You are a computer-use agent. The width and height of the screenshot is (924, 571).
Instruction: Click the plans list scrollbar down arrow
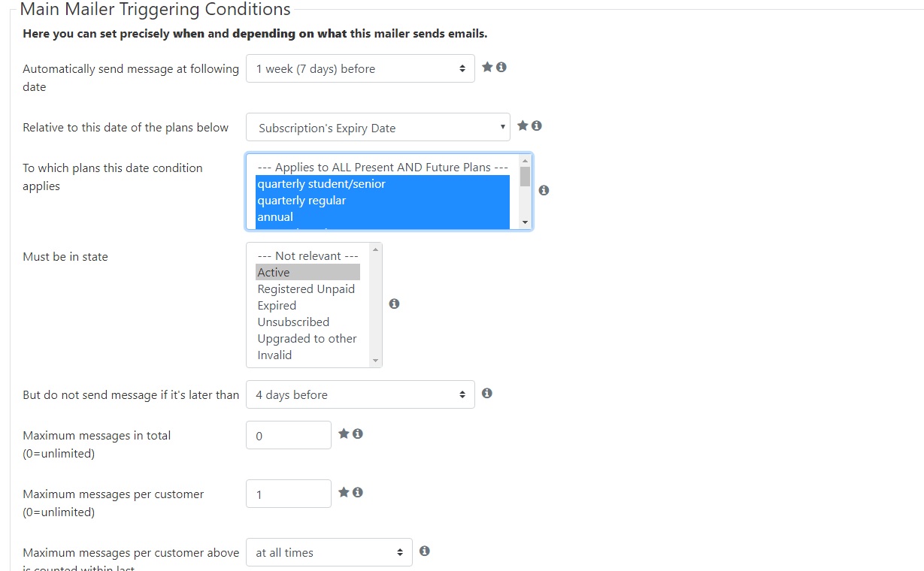525,222
